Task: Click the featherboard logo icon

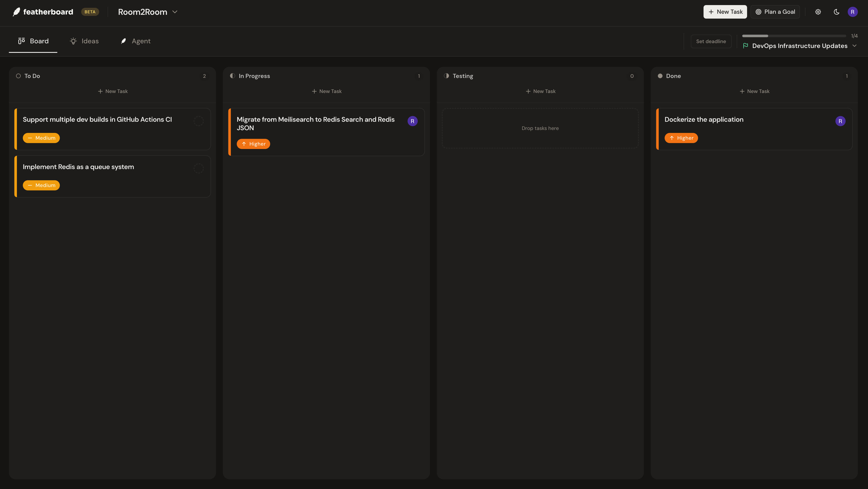Action: click(16, 11)
